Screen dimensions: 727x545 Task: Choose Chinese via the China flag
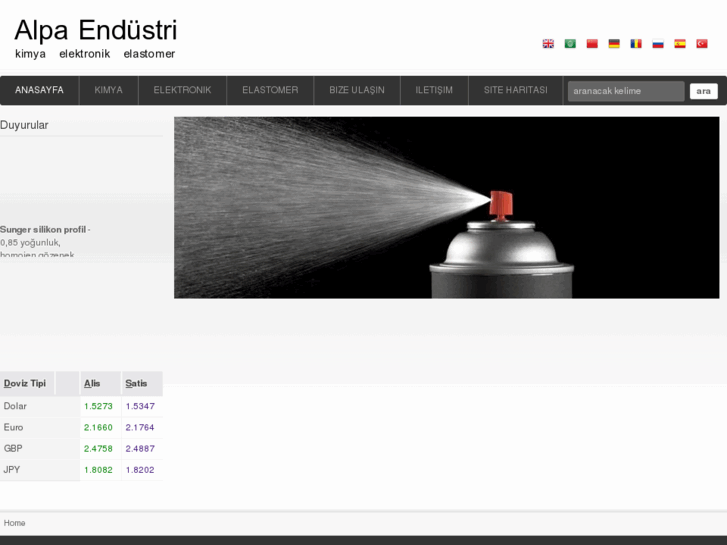(592, 44)
